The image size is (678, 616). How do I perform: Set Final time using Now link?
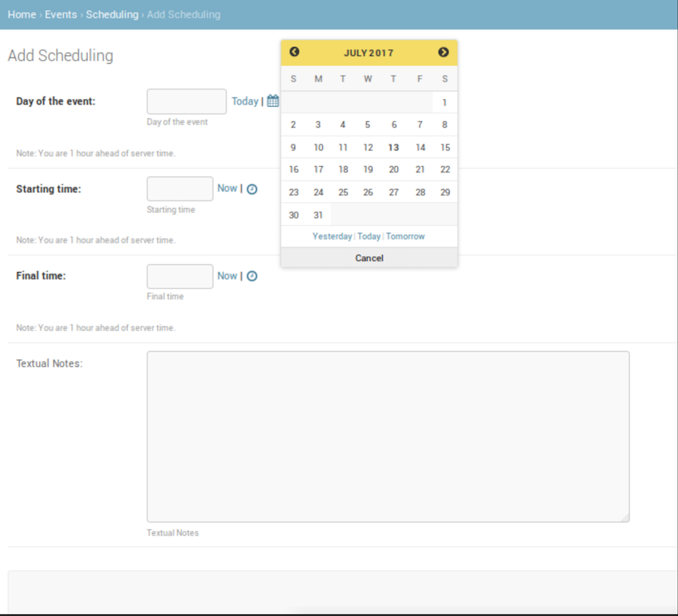coord(227,276)
